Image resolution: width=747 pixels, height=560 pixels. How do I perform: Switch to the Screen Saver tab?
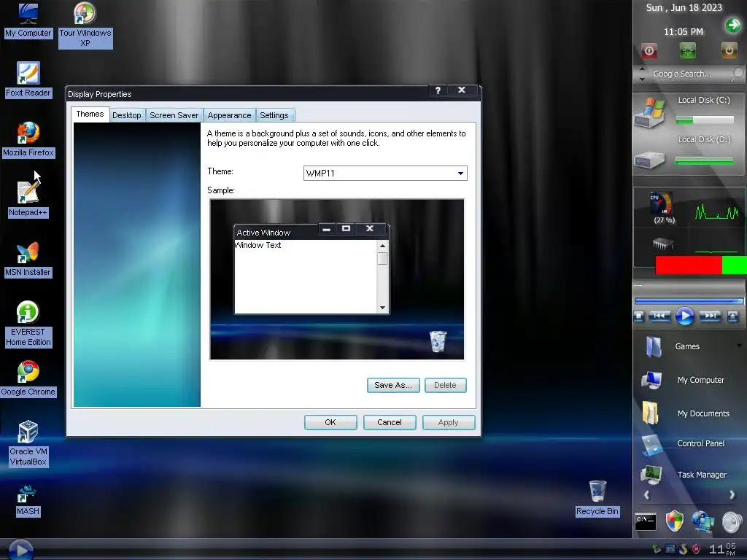174,115
